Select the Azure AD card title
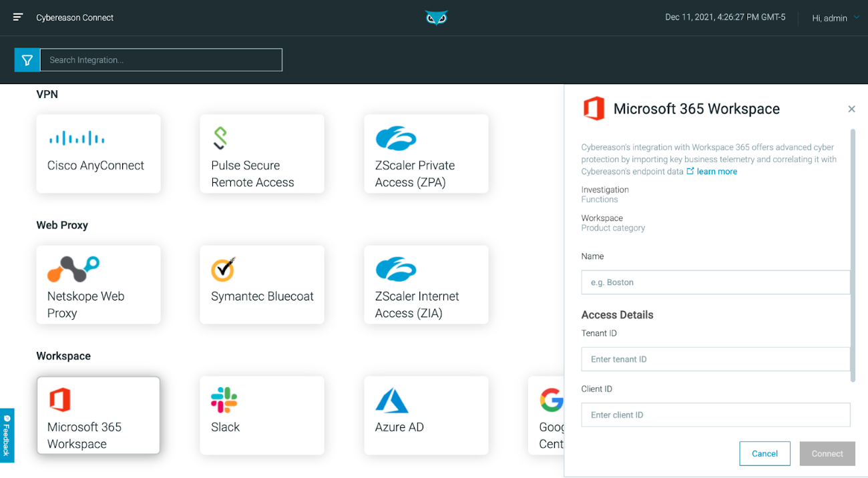 (x=399, y=427)
